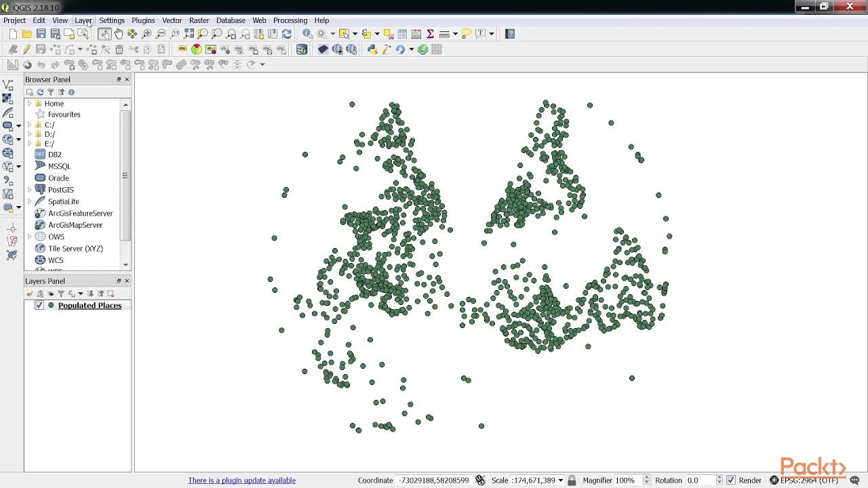Screen dimensions: 868x488
Task: Toggle editing with the pencil icon
Action: 26,49
